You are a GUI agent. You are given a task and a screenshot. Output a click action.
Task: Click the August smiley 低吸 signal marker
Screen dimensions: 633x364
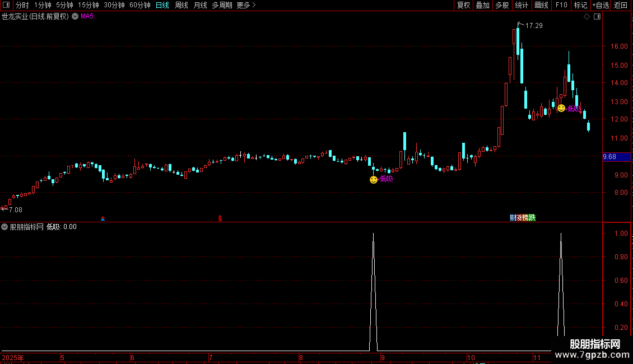[x=374, y=180]
